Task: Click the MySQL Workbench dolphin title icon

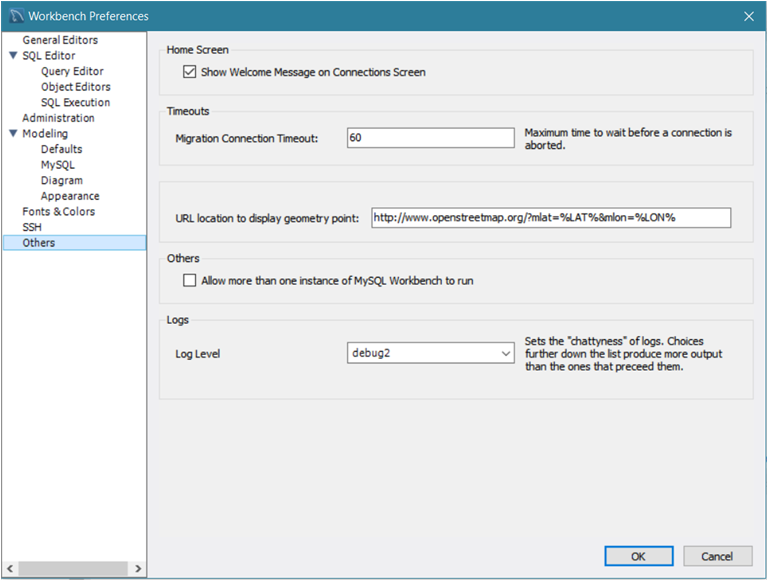Action: point(16,16)
